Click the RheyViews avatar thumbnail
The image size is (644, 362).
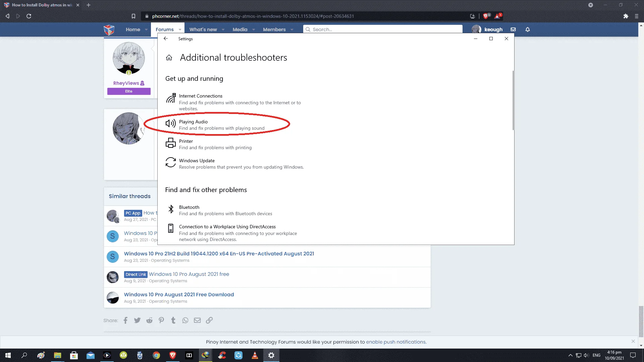click(x=129, y=58)
